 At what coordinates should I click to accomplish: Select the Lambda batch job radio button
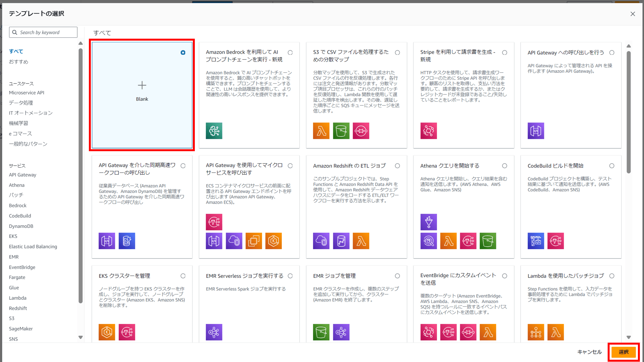coord(612,276)
